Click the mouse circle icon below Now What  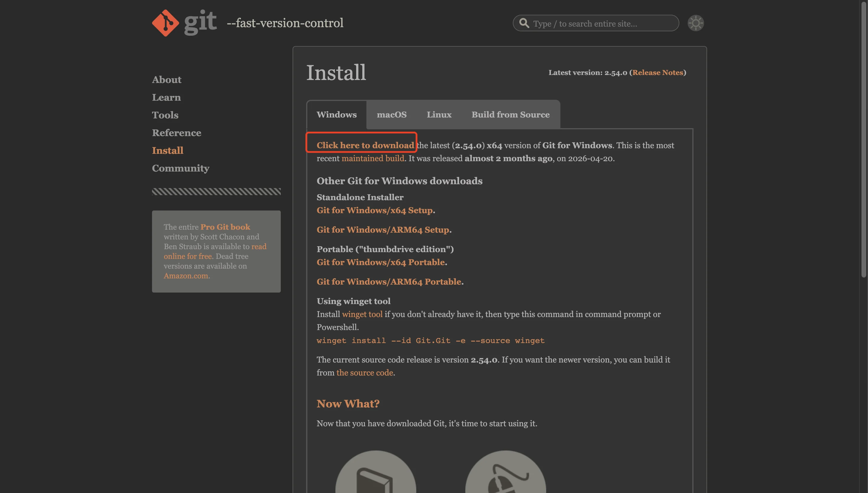click(x=505, y=471)
